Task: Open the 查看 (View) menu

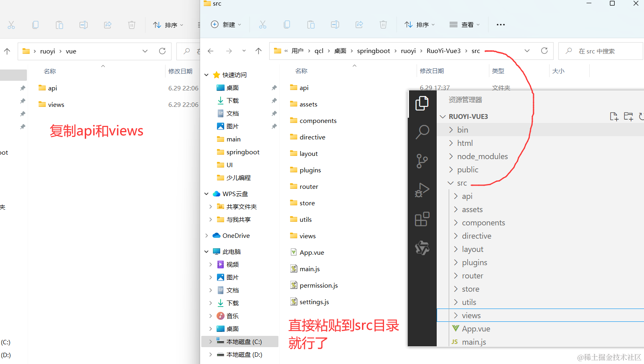Action: click(x=464, y=25)
